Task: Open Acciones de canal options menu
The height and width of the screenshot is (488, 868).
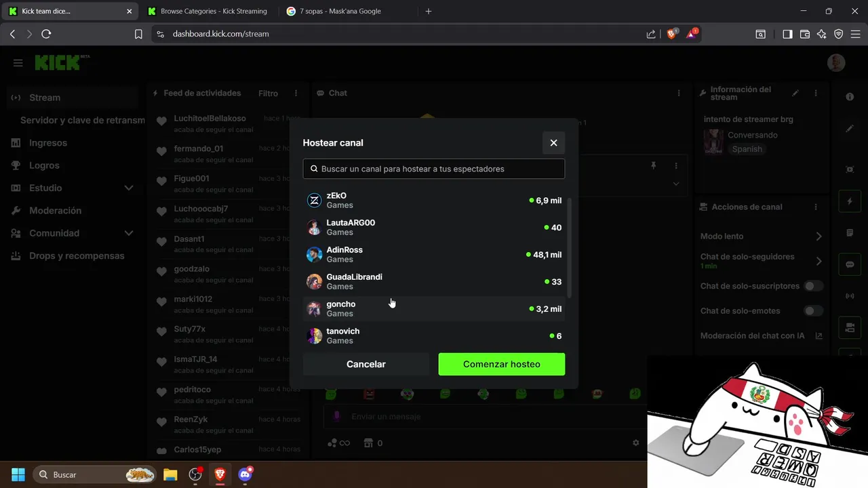Action: 816,207
